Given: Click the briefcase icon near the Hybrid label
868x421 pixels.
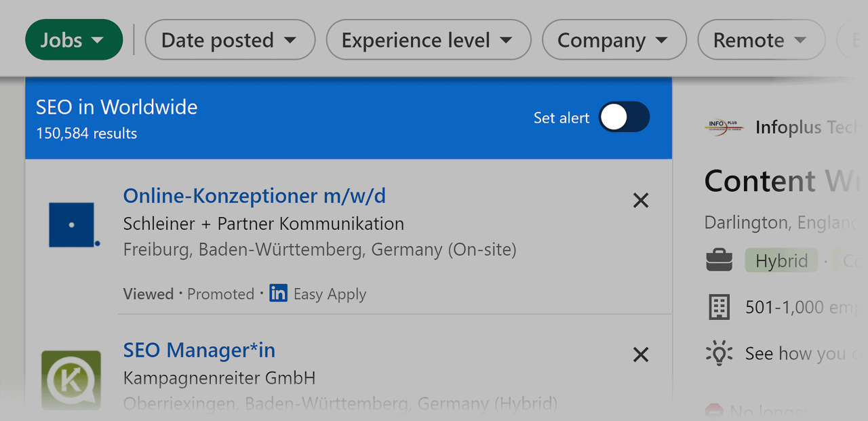Looking at the screenshot, I should [x=719, y=260].
